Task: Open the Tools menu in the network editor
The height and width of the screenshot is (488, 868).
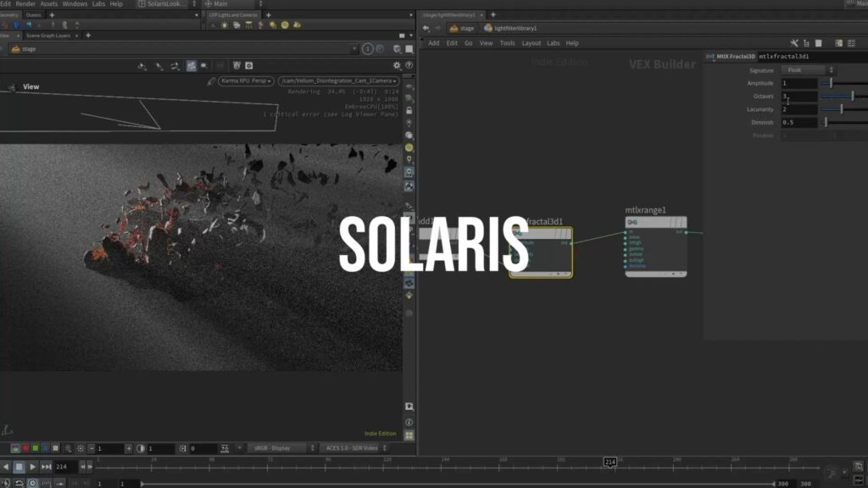Action: 507,43
